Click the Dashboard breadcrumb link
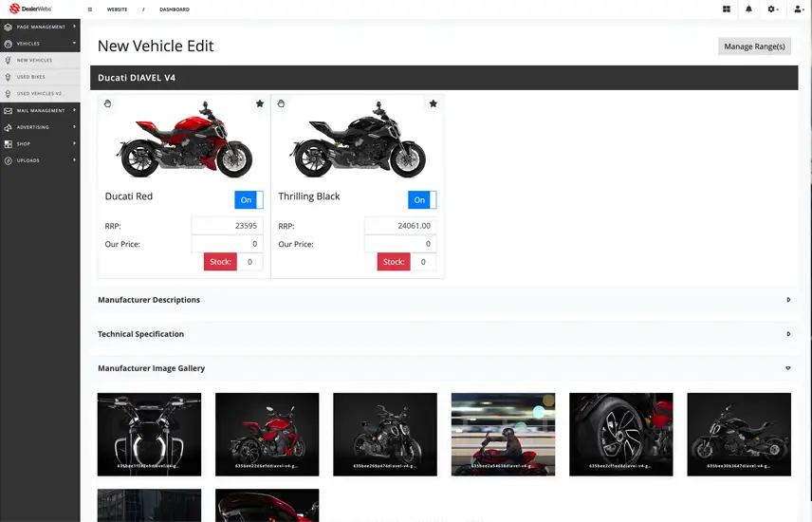This screenshot has width=812, height=522. tap(175, 9)
